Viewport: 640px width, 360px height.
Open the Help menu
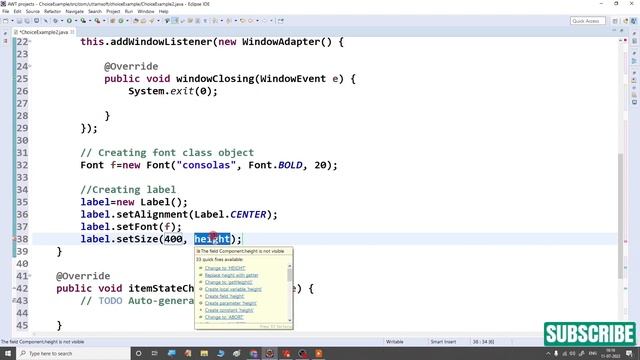coord(164,11)
